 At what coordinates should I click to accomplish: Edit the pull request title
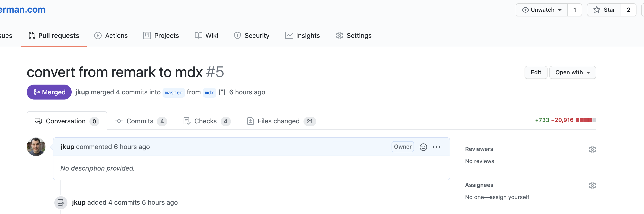point(536,72)
